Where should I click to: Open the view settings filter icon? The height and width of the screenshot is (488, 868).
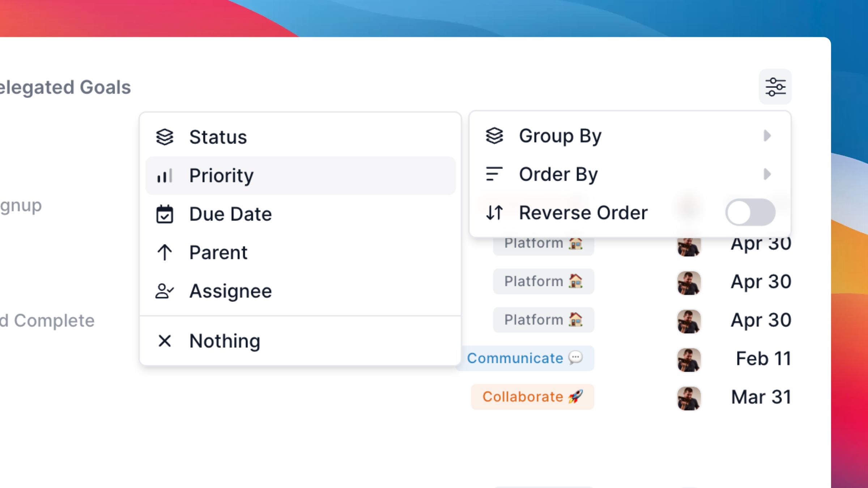point(775,87)
